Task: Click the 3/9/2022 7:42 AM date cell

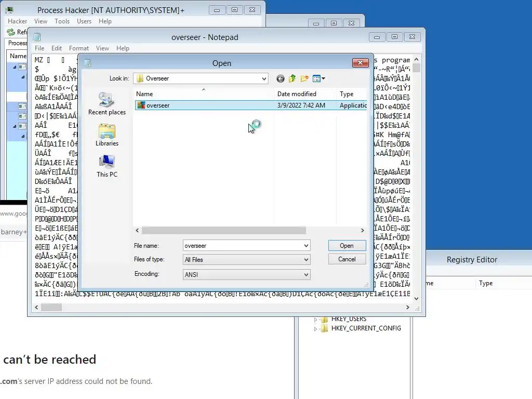Action: click(x=301, y=105)
